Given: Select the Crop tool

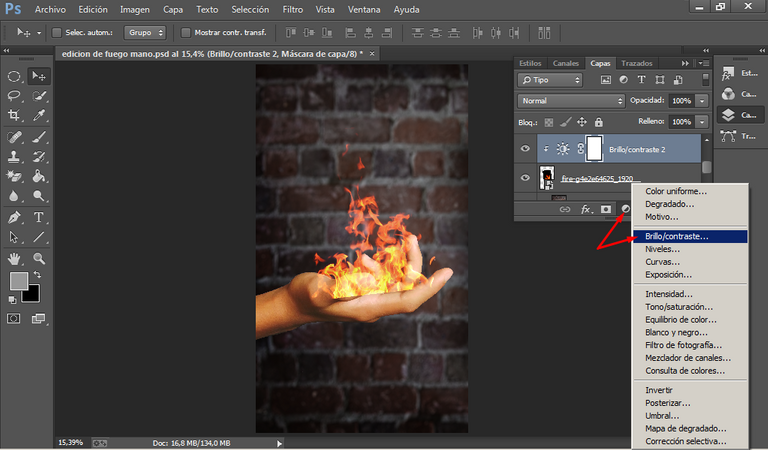Looking at the screenshot, I should coord(14,115).
